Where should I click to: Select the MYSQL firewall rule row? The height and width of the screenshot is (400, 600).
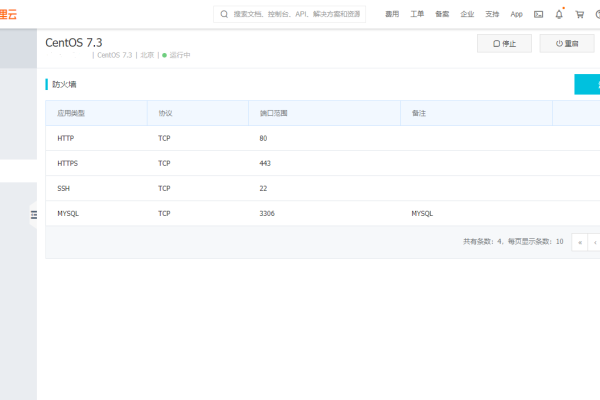pos(300,213)
